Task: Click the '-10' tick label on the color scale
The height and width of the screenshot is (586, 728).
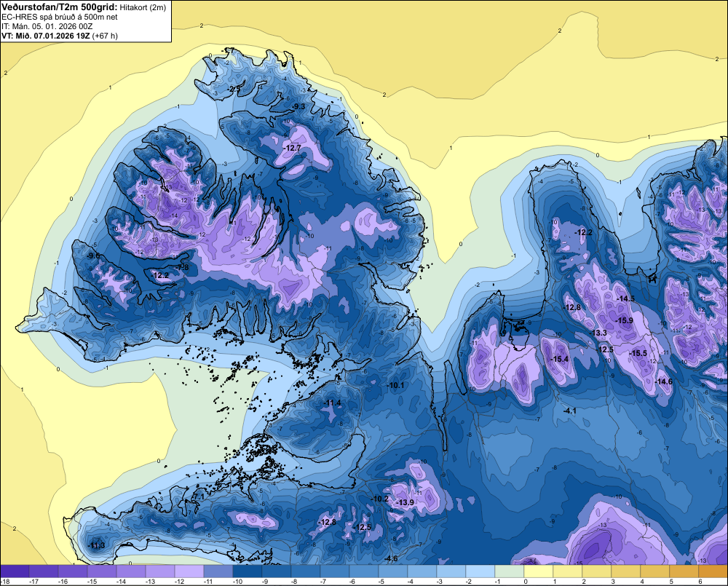Action: coord(237,582)
